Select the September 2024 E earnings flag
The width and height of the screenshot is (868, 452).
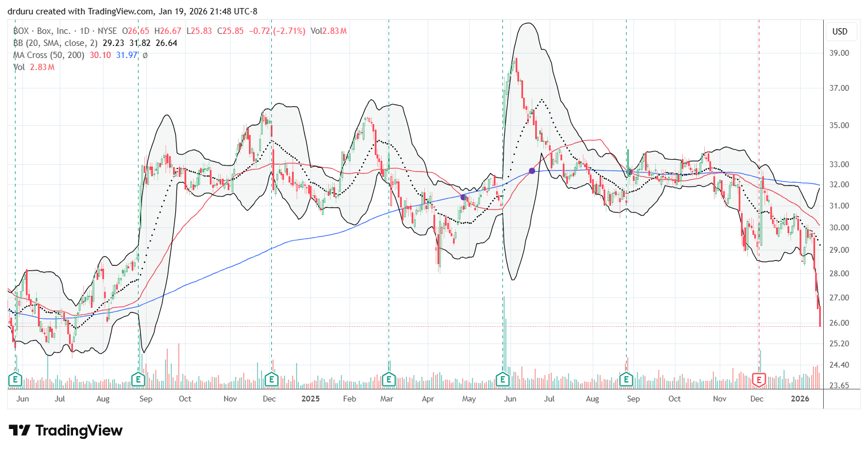coord(137,379)
